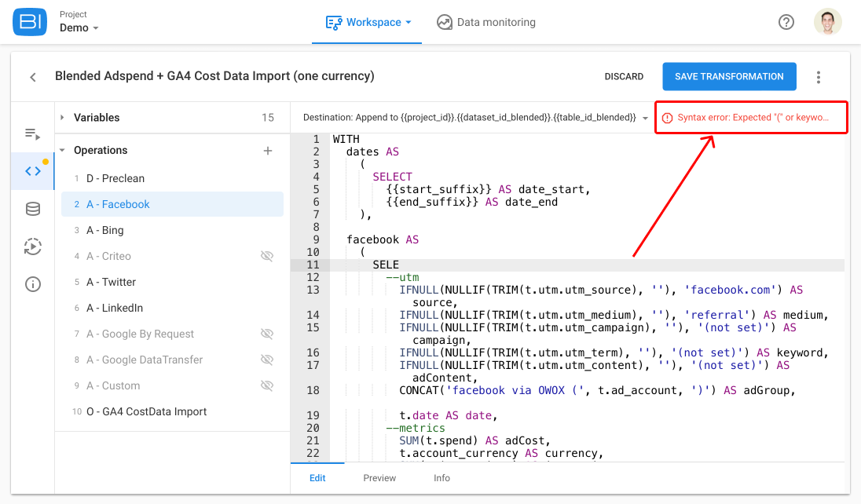Switch to the Preview tab
The height and width of the screenshot is (504, 861).
coord(379,478)
